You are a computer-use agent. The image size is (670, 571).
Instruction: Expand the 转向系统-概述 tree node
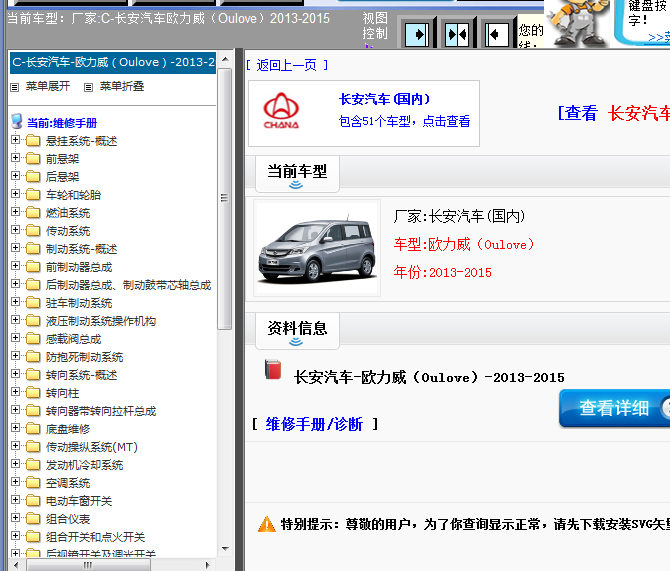pos(15,374)
